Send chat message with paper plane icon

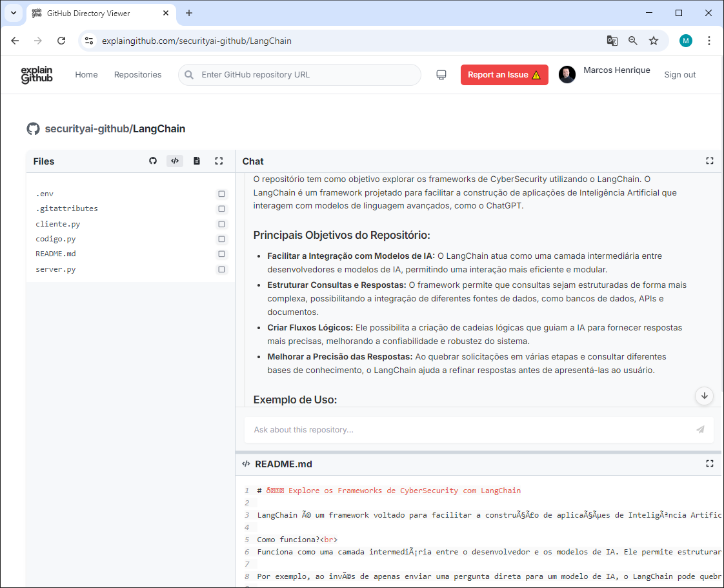pos(701,430)
